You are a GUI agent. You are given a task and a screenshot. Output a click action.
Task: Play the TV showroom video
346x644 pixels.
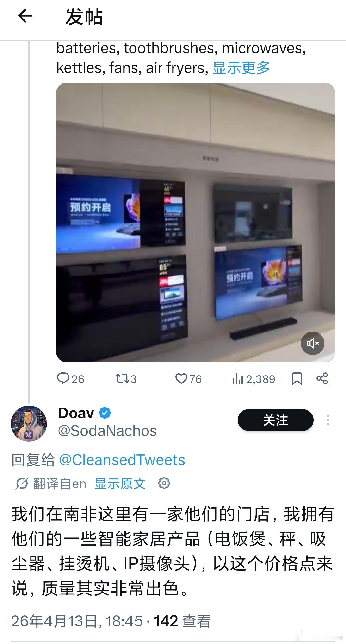(196, 222)
